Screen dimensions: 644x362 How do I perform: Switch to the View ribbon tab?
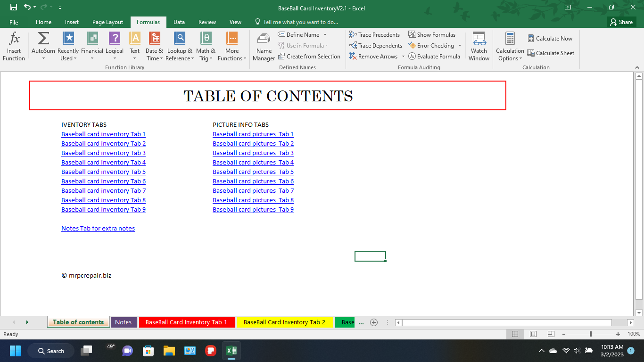[x=235, y=22]
